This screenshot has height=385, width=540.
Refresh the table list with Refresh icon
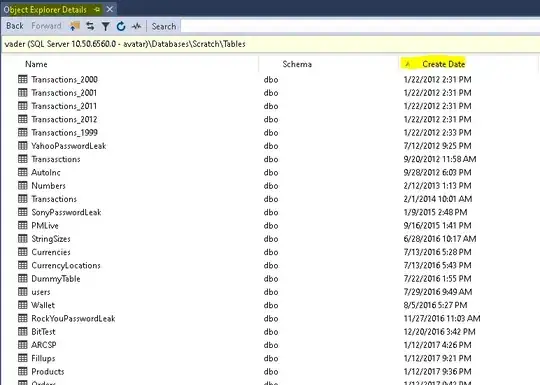click(x=121, y=26)
